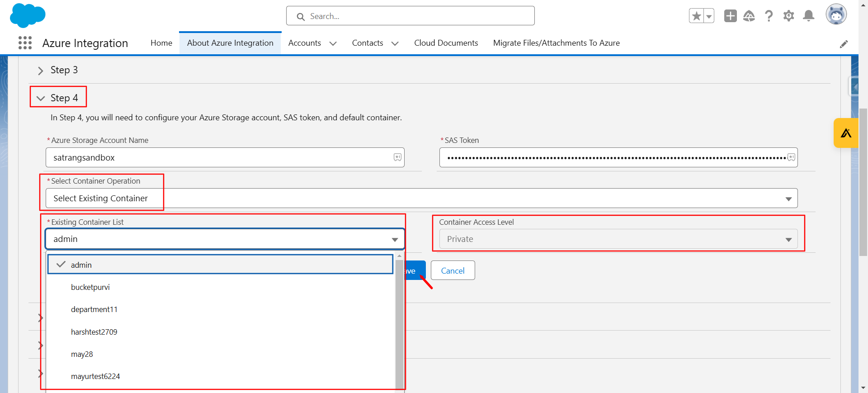The image size is (868, 393).
Task: Open the favorites list dropdown arrow
Action: pos(709,16)
